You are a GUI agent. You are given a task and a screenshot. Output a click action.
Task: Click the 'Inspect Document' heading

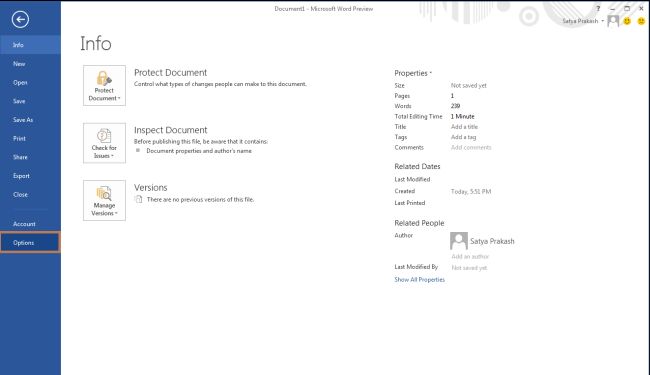[x=170, y=130]
